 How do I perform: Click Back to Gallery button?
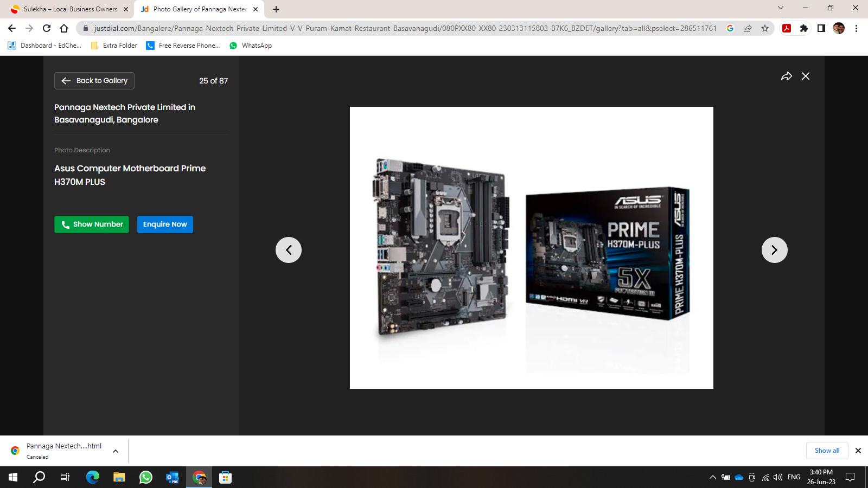coord(94,81)
